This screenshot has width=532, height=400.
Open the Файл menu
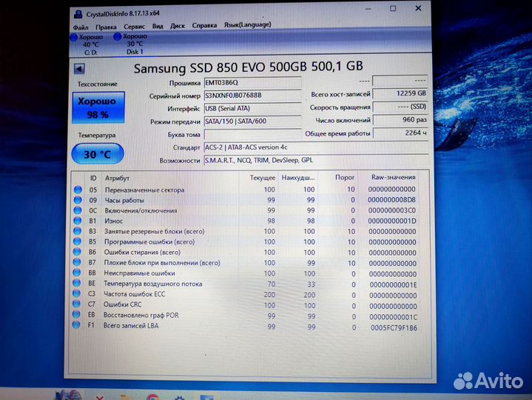81,27
